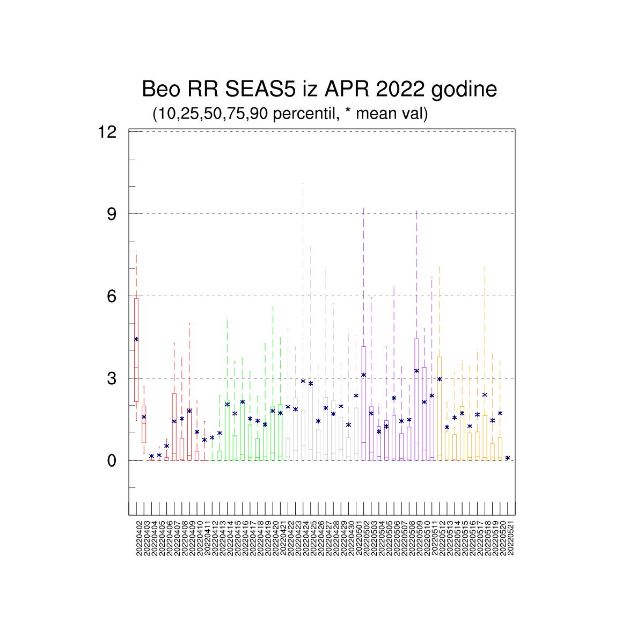Click the y-axis label 3

click(112, 378)
